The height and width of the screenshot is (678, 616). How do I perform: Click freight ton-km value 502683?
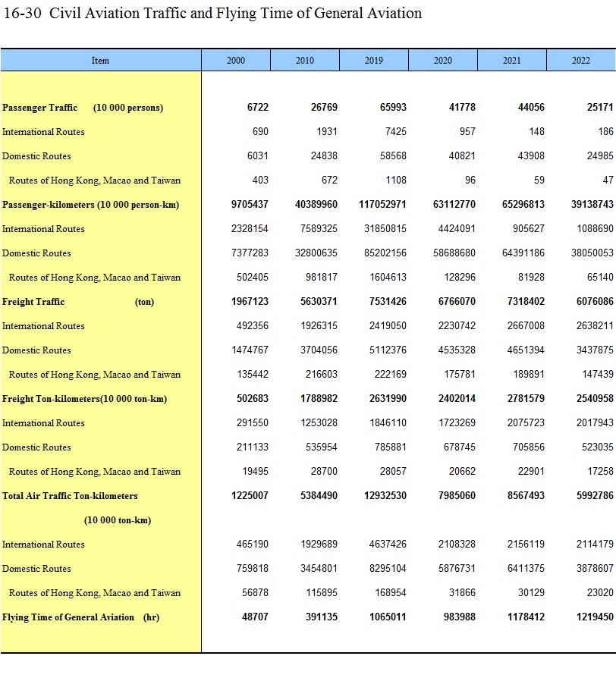tap(253, 398)
